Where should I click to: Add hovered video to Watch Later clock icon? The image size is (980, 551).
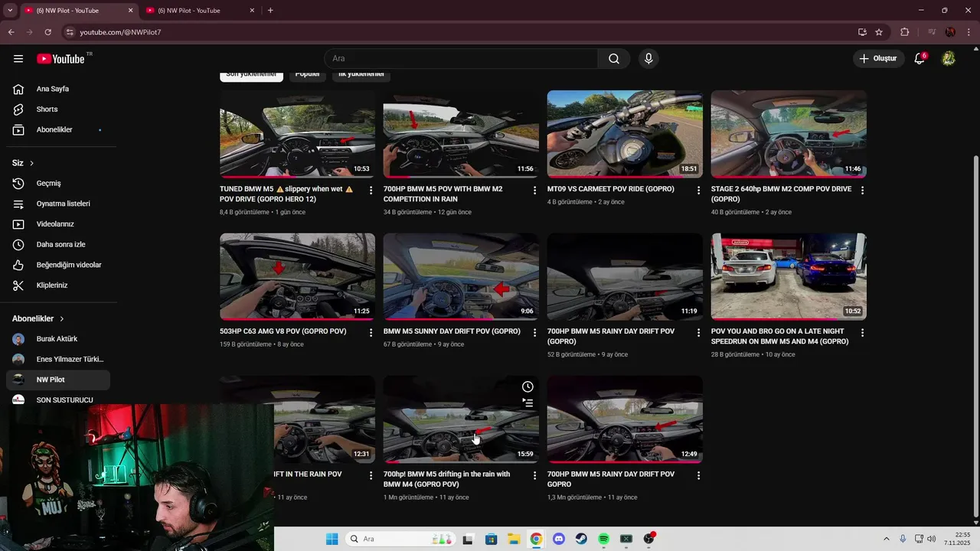pyautogui.click(x=528, y=387)
